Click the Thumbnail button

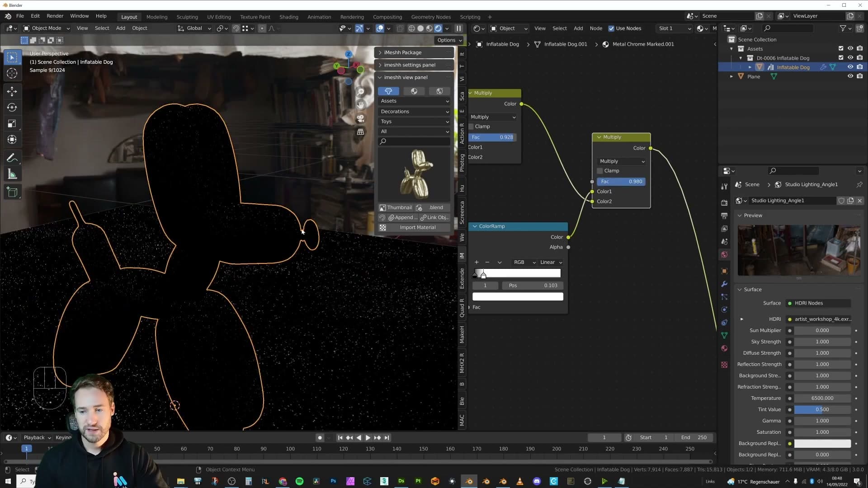pyautogui.click(x=396, y=208)
